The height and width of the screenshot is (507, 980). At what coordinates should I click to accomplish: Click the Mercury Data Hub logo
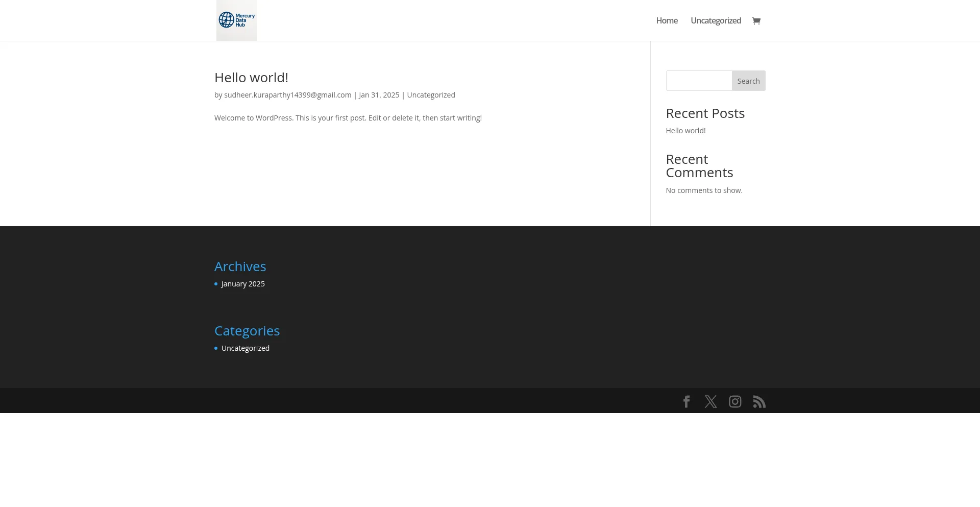[x=236, y=20]
